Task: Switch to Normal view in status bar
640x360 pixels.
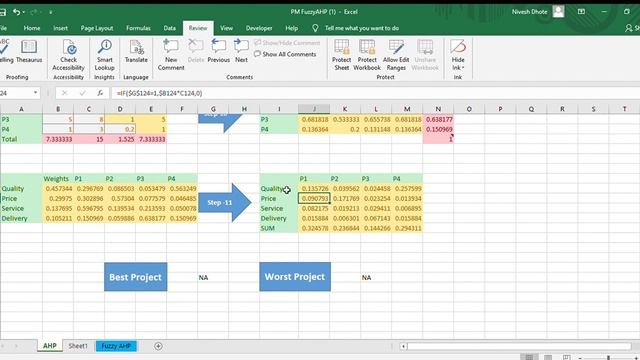Action: click(x=529, y=357)
